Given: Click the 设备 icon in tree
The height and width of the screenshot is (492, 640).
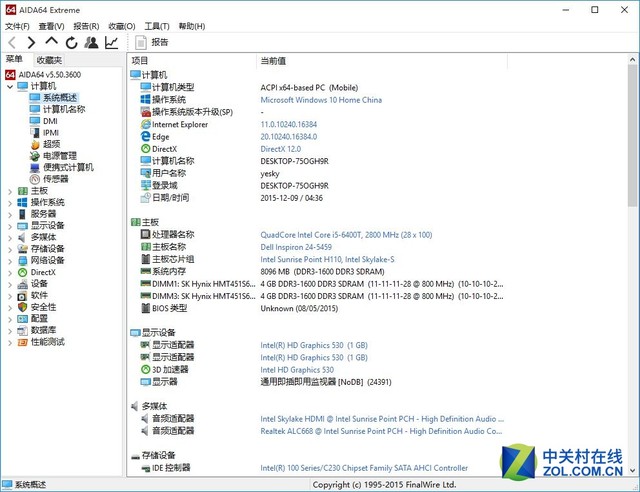Looking at the screenshot, I should coord(22,284).
